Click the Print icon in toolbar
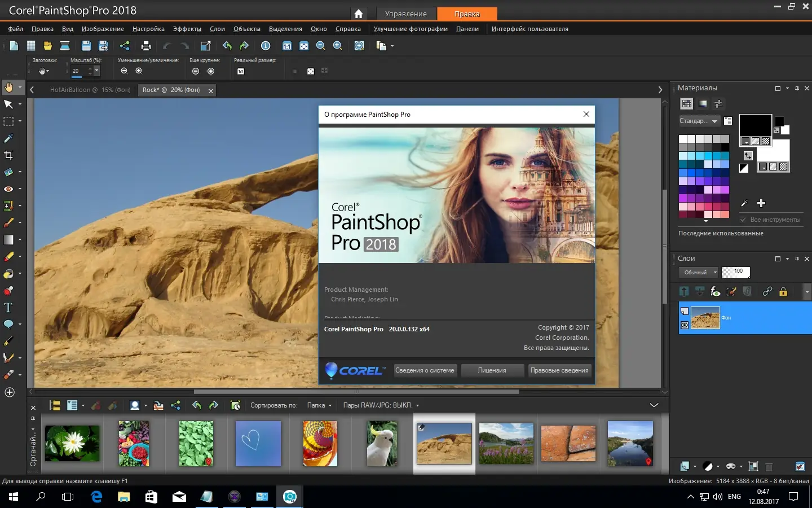This screenshot has width=812, height=508. point(146,46)
